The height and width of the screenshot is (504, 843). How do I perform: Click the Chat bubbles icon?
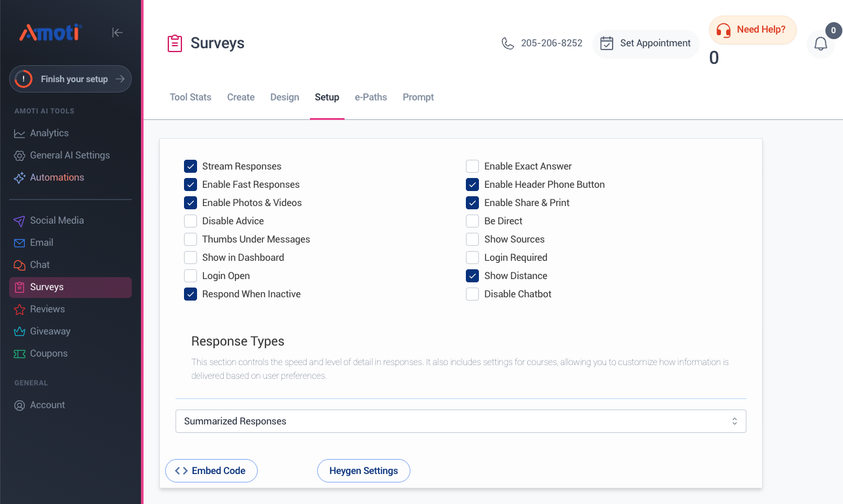pos(20,265)
